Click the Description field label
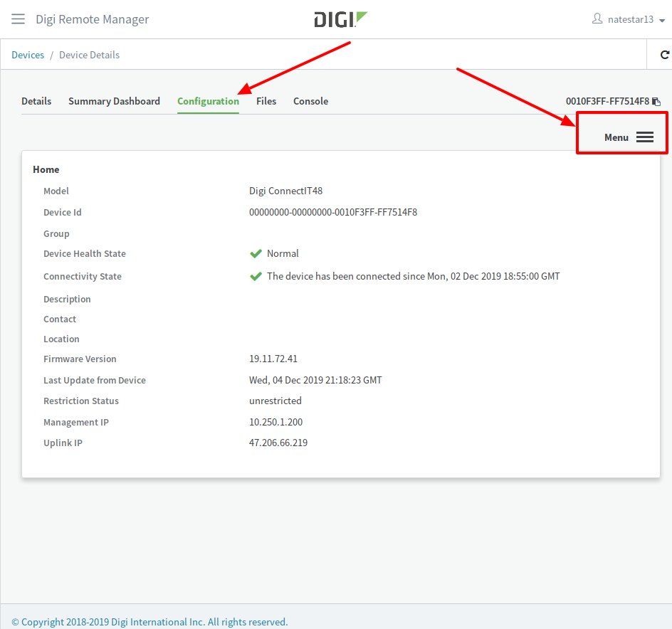Screen dimensions: 672x629 (x=67, y=299)
